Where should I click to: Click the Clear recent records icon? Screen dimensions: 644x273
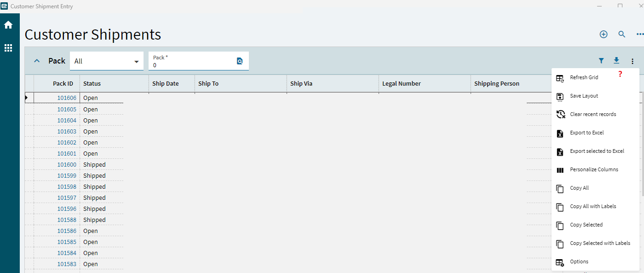point(560,114)
